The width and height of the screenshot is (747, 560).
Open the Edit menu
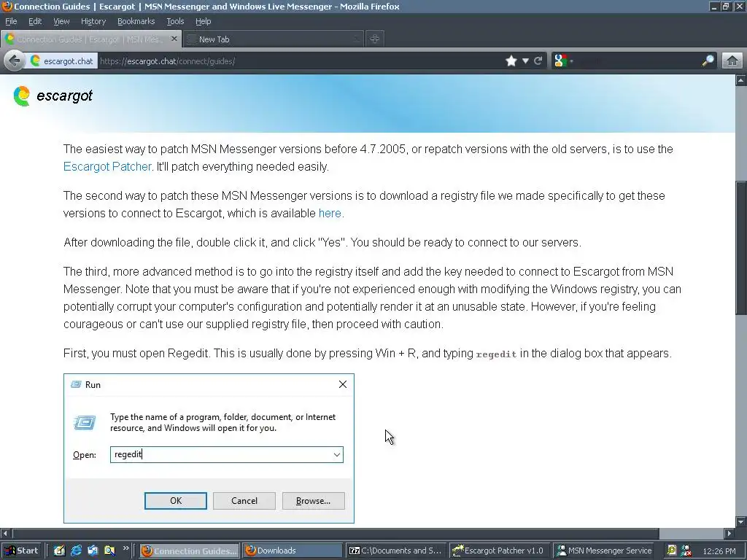pos(35,21)
